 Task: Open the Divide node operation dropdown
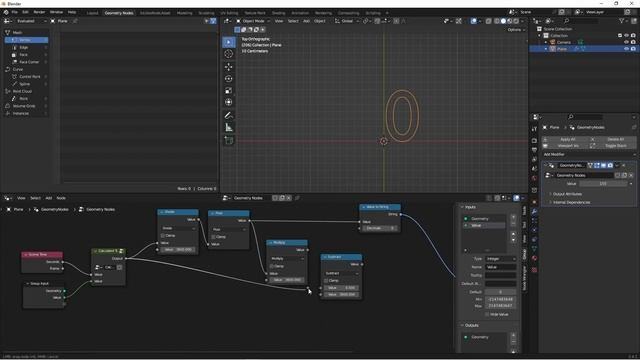pos(178,228)
